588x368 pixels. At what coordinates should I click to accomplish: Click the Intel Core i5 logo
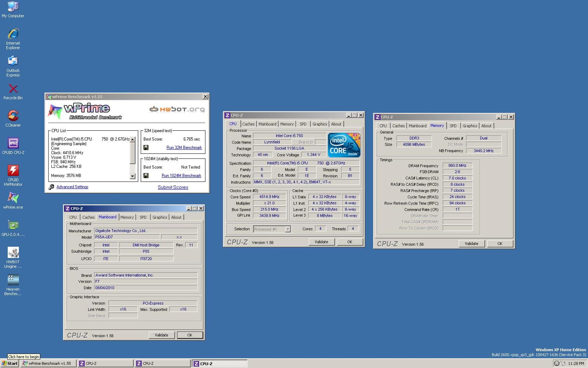(344, 145)
